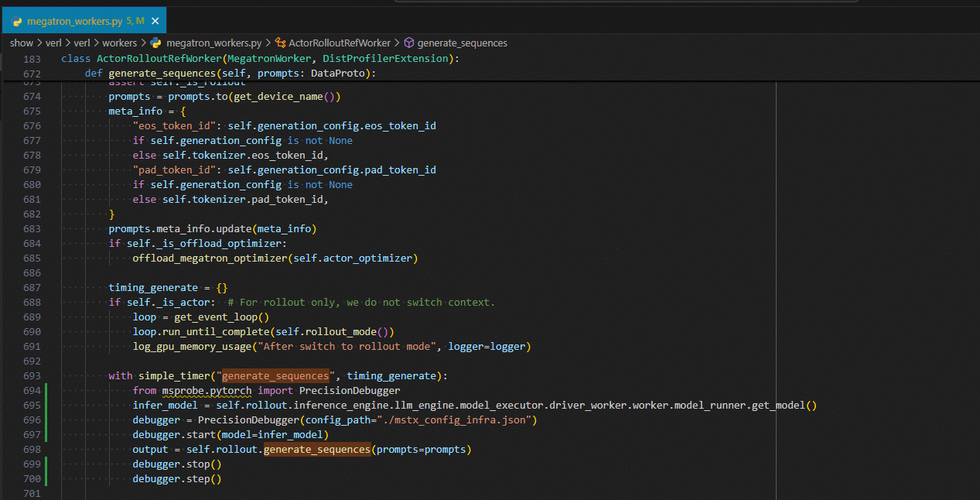Click the string "After switch to rollout mode"
This screenshot has width=980, height=500.
(347, 347)
